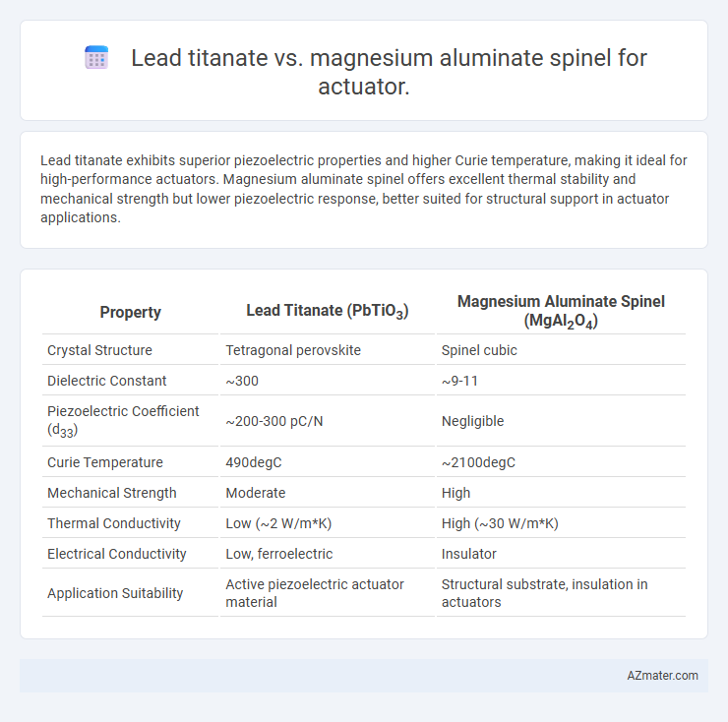Screen dimensions: 728x722
Task: Open the AZmater.com footer link
Action: 662,676
